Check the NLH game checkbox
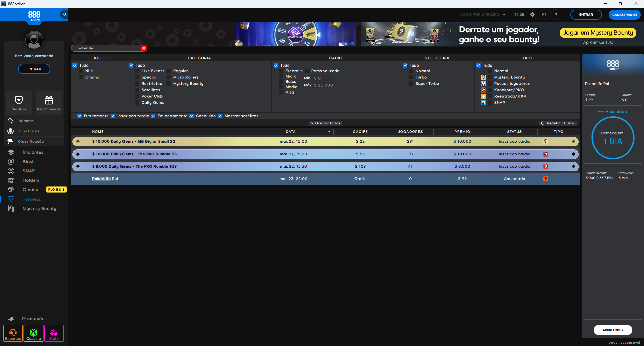This screenshot has width=644, height=346. [x=81, y=71]
